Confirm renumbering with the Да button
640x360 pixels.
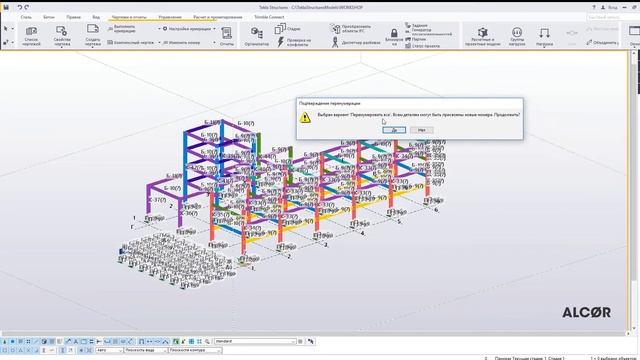coord(394,130)
